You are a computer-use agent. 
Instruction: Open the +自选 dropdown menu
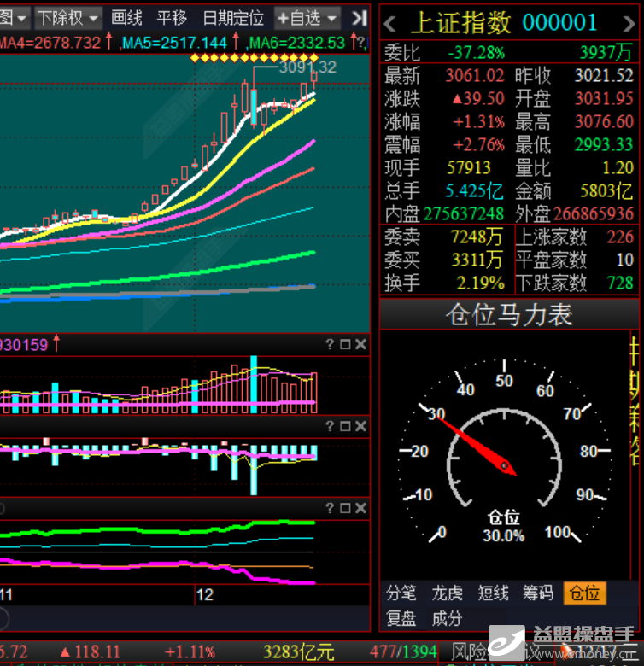click(307, 17)
